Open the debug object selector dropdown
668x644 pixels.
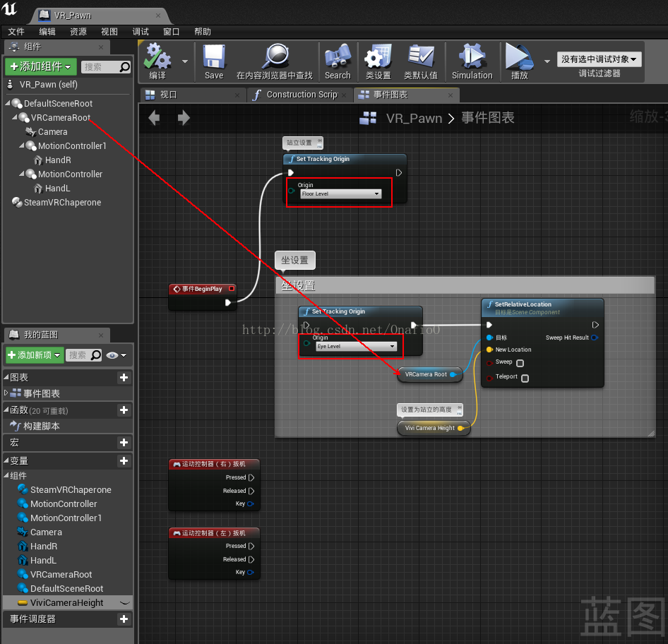[x=599, y=59]
